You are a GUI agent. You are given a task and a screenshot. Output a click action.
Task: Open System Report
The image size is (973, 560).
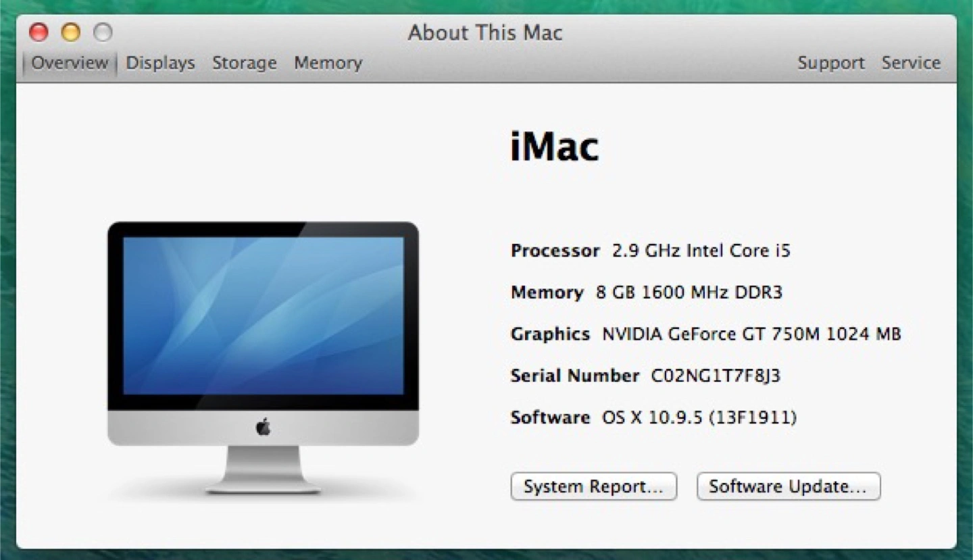click(593, 486)
